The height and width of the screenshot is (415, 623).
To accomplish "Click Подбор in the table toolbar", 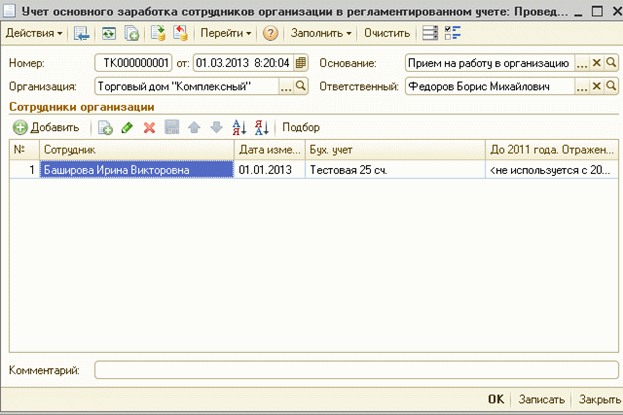I will pos(301,128).
